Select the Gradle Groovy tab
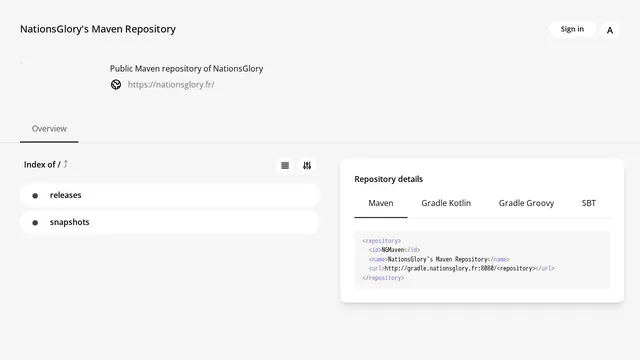 (526, 203)
